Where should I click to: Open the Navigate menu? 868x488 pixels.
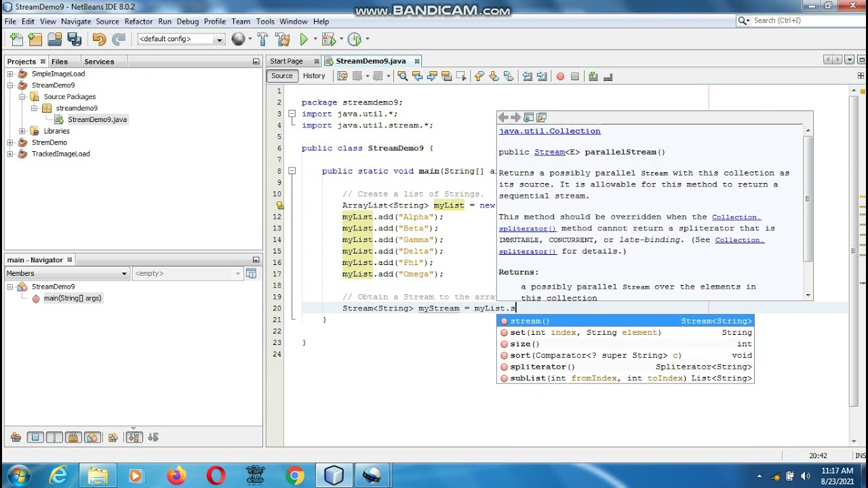click(x=76, y=21)
